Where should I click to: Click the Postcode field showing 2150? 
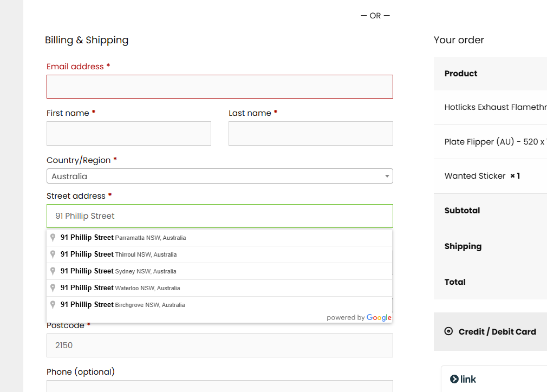(x=220, y=345)
